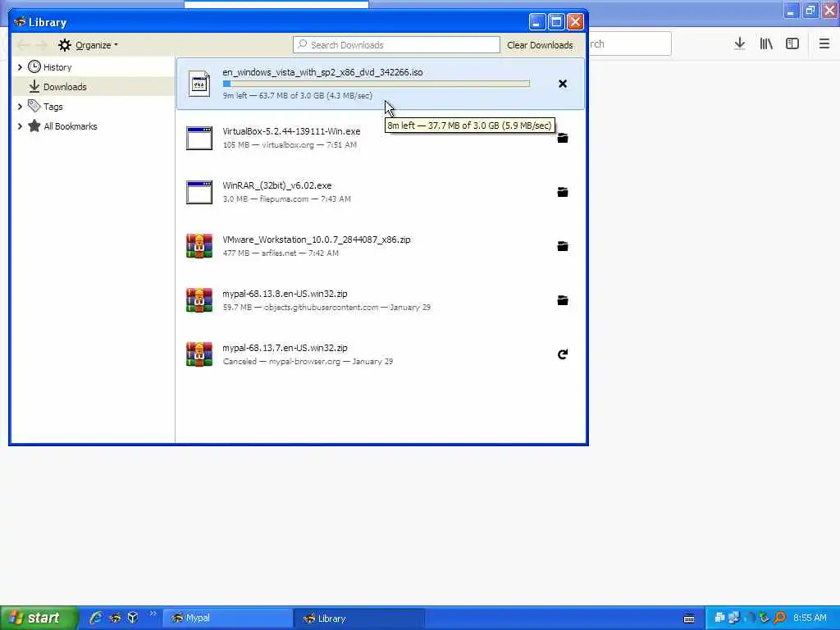The height and width of the screenshot is (630, 840).
Task: Open the Start menu
Action: pos(39,618)
